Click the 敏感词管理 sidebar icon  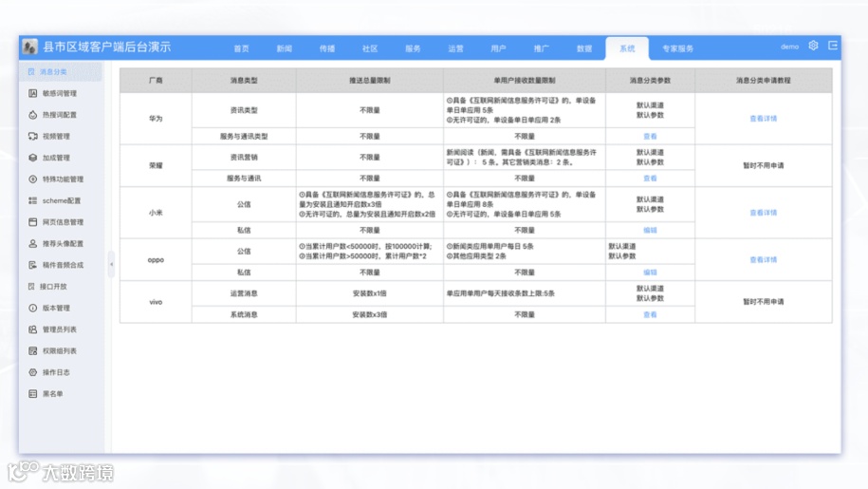pyautogui.click(x=32, y=94)
